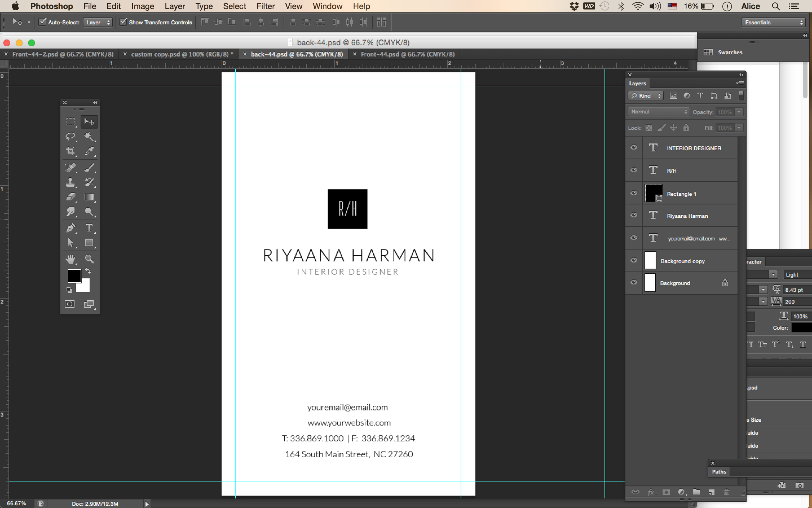Select the Eraser tool
This screenshot has height=508, width=812.
point(70,197)
